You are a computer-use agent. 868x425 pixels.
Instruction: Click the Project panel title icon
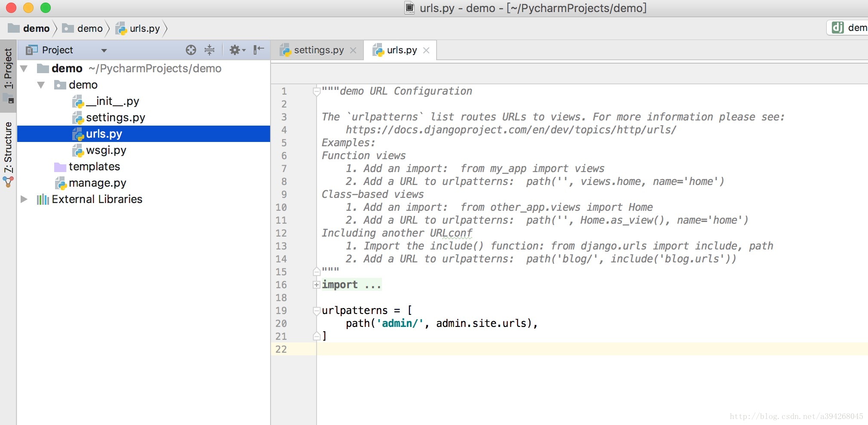[x=31, y=50]
